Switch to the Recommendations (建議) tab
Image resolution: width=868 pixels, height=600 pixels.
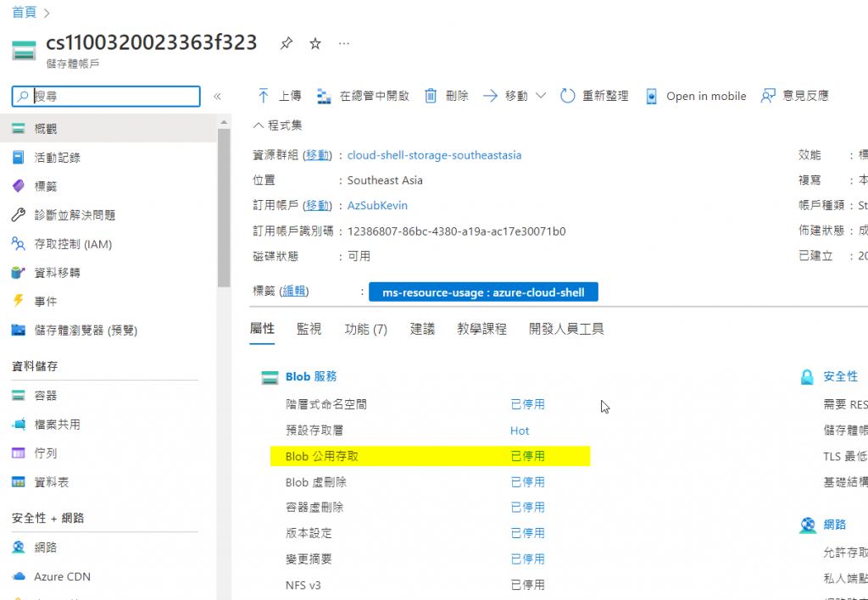click(x=422, y=330)
